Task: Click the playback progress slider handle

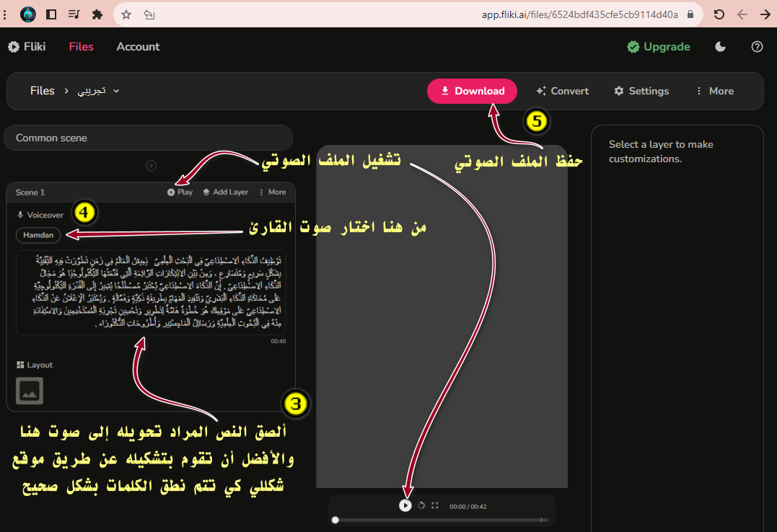Action: coord(335,520)
